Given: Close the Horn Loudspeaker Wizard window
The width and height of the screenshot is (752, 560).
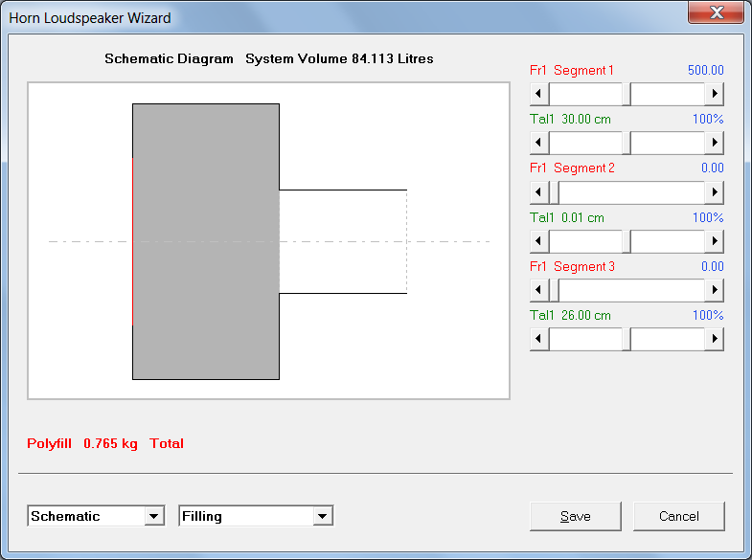Looking at the screenshot, I should click(716, 12).
